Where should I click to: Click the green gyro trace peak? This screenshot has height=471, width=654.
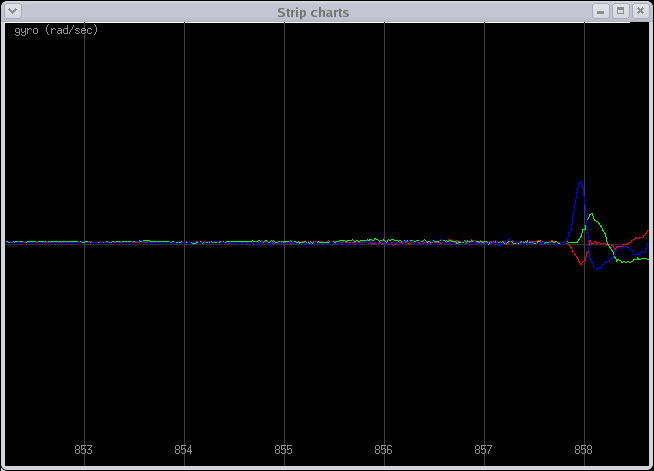click(x=591, y=215)
